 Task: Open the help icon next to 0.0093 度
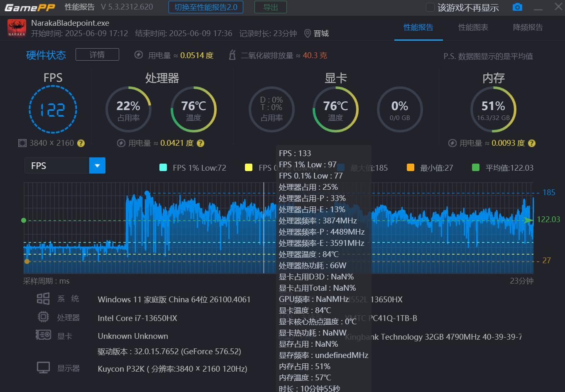pos(532,143)
